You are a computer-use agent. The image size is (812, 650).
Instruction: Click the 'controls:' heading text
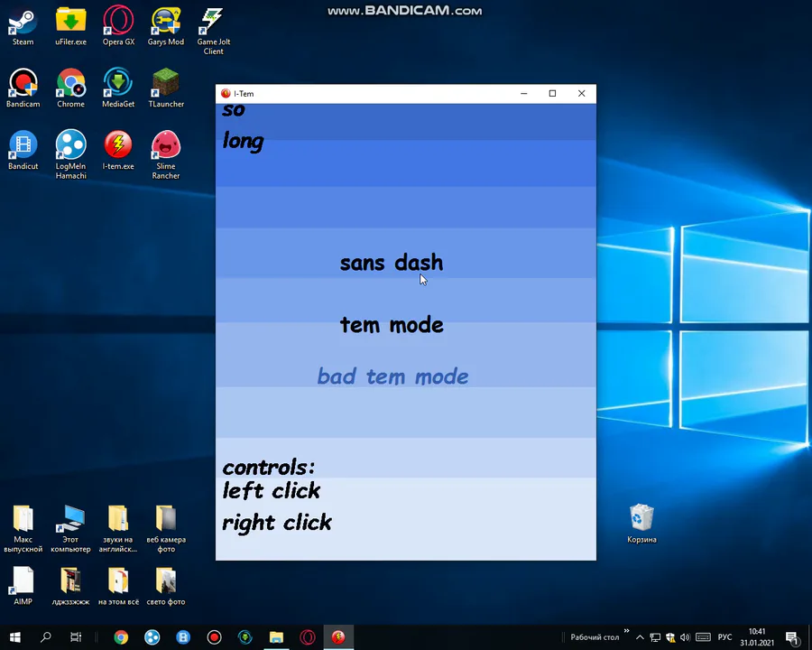(268, 467)
